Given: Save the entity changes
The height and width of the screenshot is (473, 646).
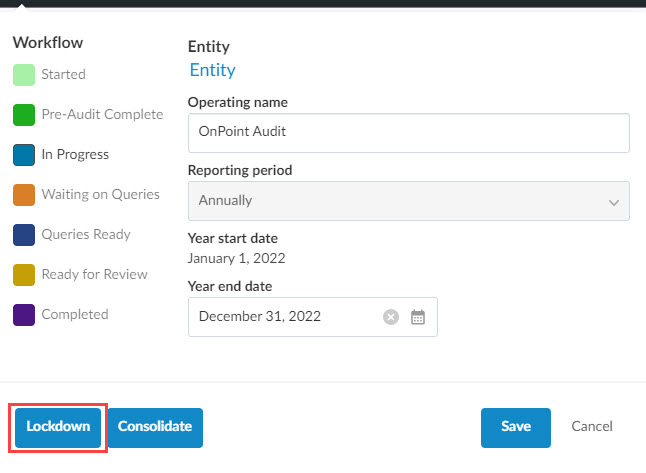Looking at the screenshot, I should click(x=515, y=427).
